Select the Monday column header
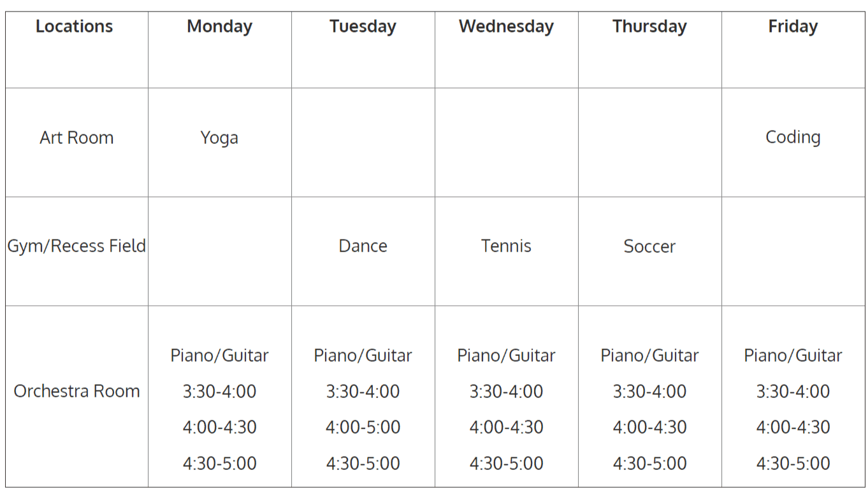868x491 pixels. [219, 27]
